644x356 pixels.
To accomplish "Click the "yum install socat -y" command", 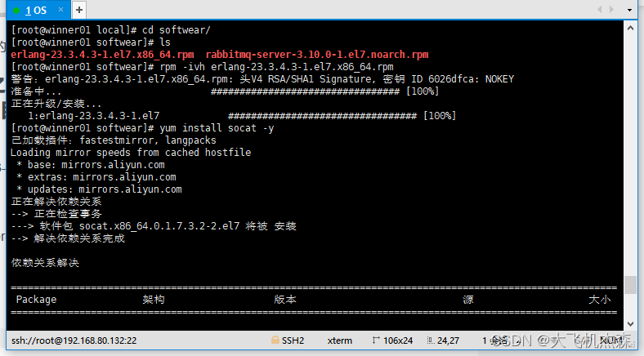I will pos(217,128).
